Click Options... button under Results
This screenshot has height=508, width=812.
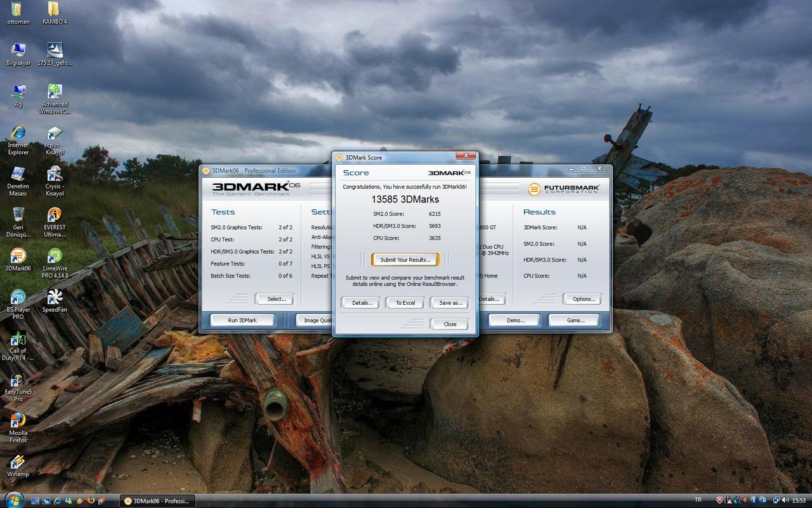coord(583,298)
